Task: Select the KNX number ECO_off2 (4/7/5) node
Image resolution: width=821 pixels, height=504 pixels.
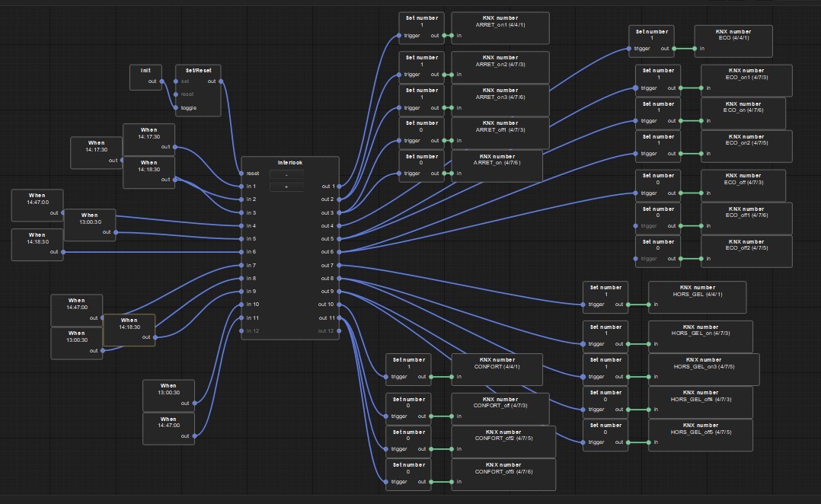Action: point(746,244)
